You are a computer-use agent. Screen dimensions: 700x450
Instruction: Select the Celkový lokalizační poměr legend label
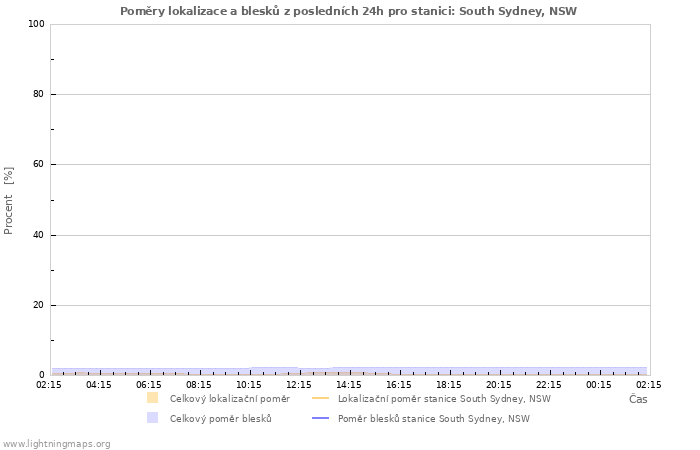coord(229,398)
